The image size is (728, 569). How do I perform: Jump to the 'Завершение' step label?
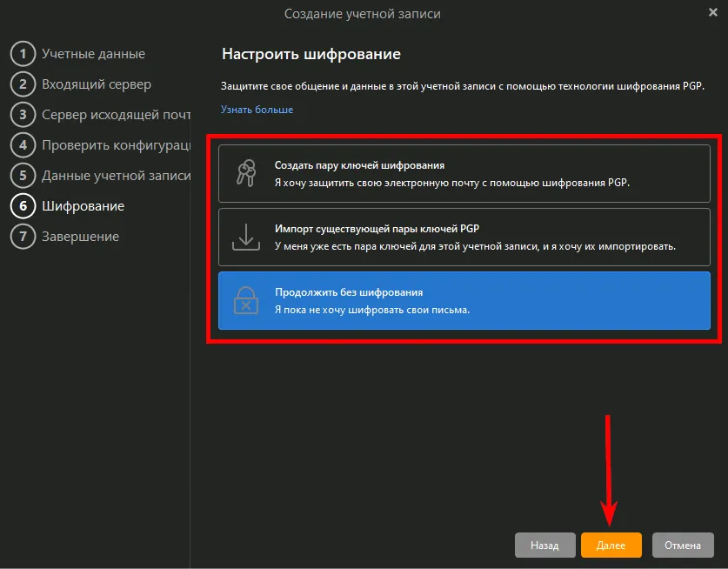(81, 237)
